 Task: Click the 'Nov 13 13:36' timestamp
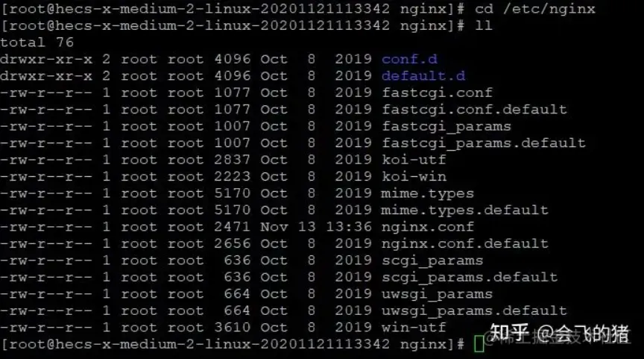(316, 227)
